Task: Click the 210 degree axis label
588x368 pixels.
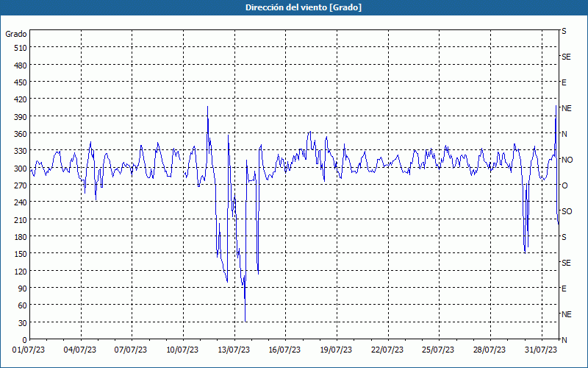Action: [21, 220]
